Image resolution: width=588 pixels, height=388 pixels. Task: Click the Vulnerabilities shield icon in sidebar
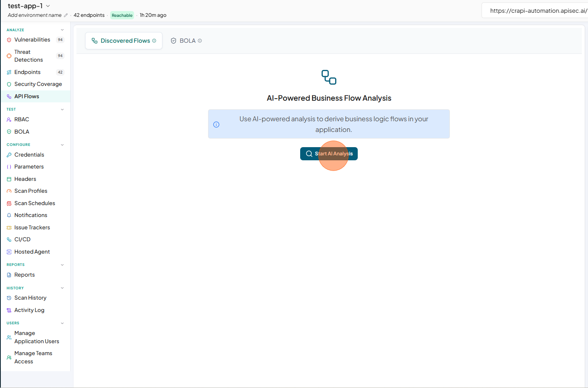coord(9,40)
